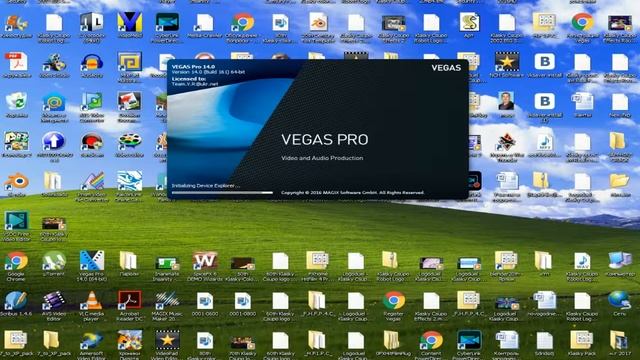
Task: Click the н.г 2017 folder
Action: click(620, 341)
